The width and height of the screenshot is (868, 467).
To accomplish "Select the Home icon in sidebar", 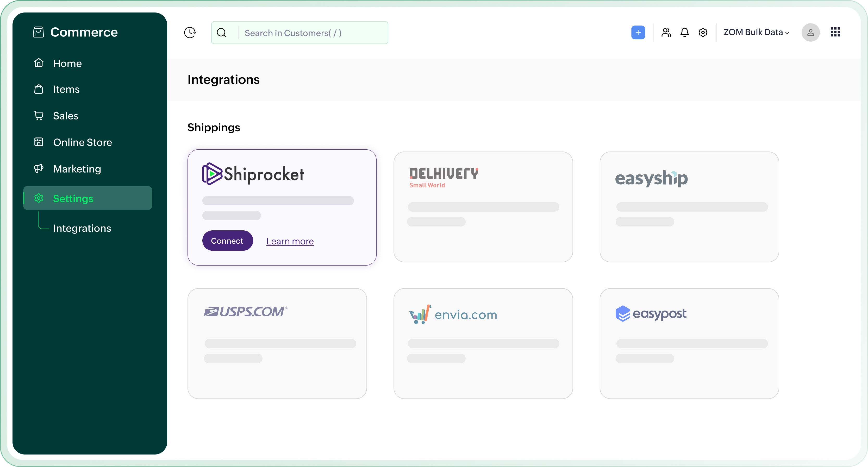I will [39, 63].
